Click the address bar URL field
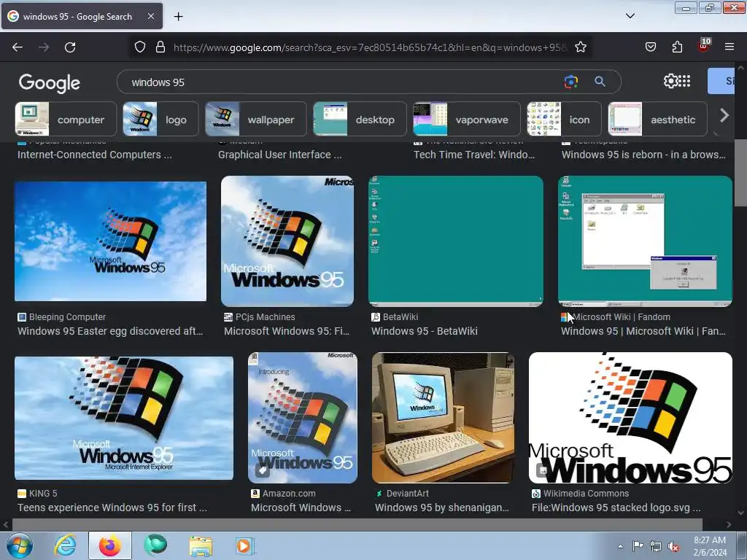The image size is (747, 560). point(371,47)
